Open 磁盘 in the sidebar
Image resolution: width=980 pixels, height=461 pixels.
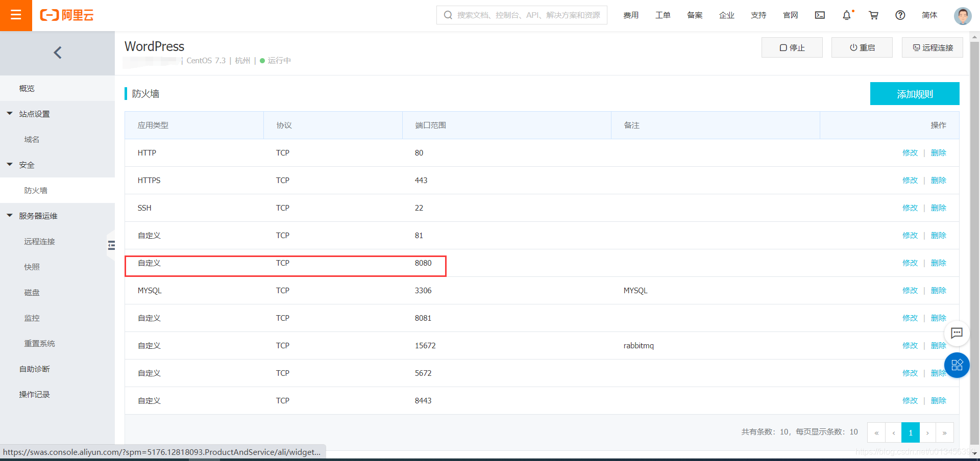click(x=57, y=292)
